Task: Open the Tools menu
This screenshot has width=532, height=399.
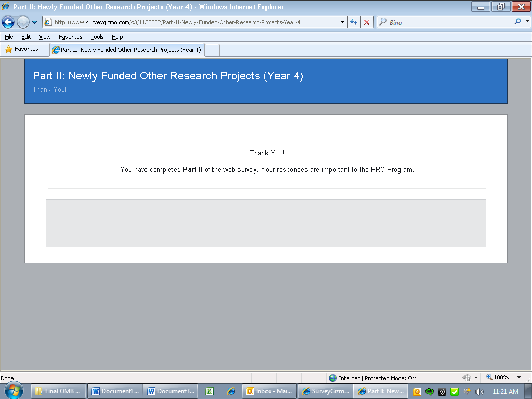Action: (x=97, y=37)
